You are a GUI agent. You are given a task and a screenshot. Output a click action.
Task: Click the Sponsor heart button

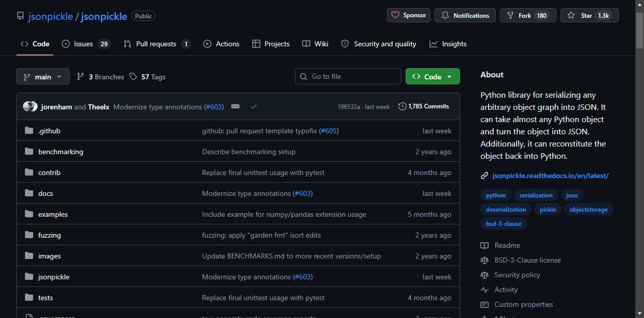click(x=409, y=15)
